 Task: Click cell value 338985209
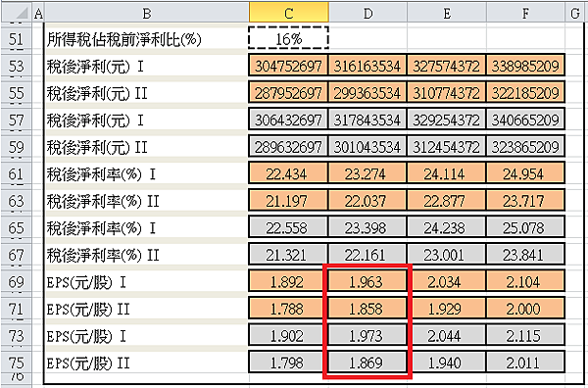(525, 66)
